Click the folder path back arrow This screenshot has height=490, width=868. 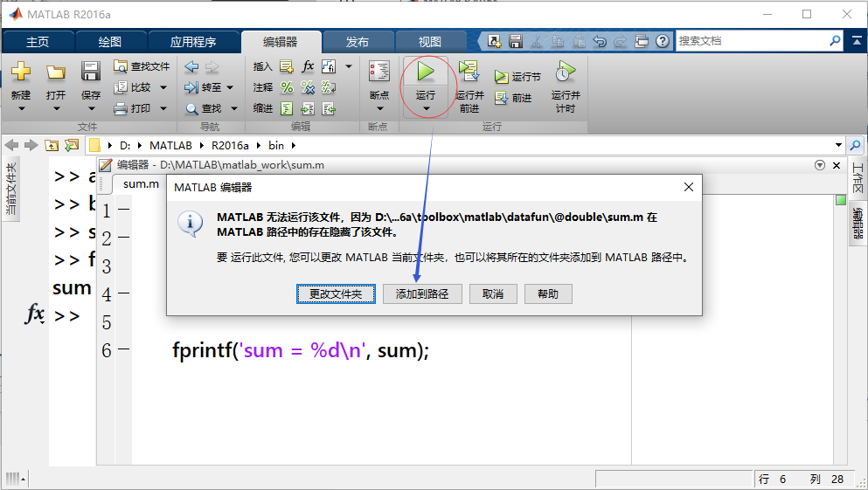(x=11, y=146)
